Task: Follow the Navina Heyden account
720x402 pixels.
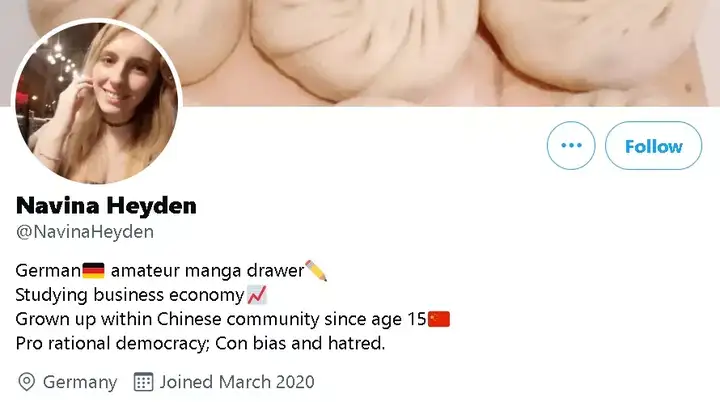Action: [653, 146]
